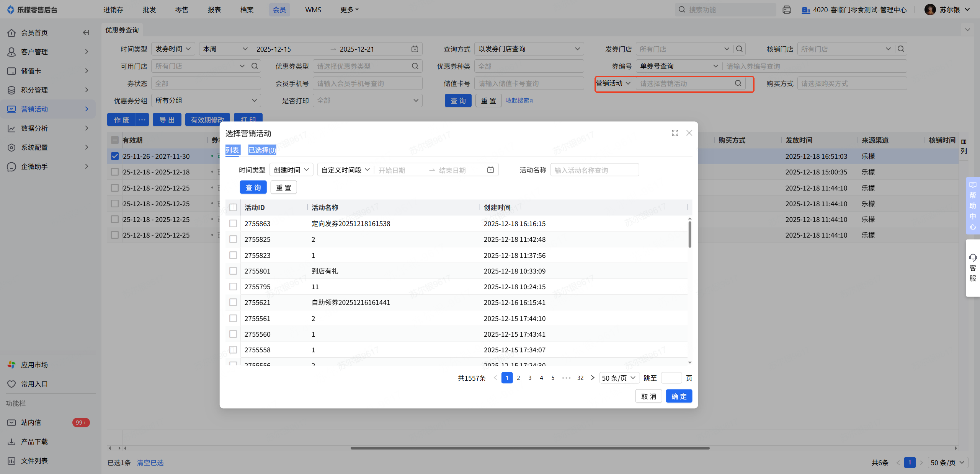Viewport: 980px width, 474px height.
Task: Tick checkbox for activity 到店有礼
Action: [233, 271]
